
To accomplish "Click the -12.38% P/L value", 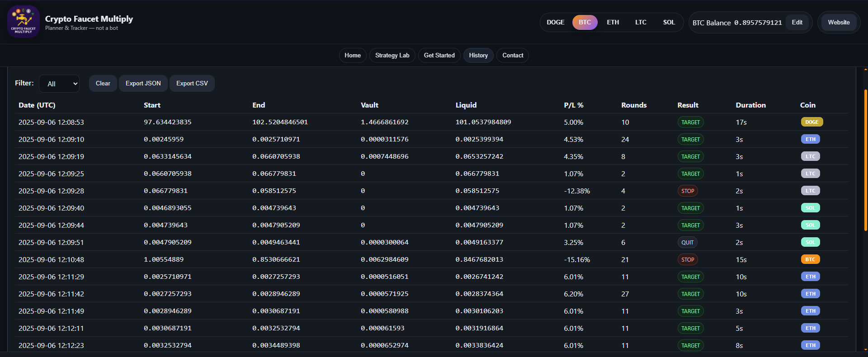I will [x=577, y=191].
